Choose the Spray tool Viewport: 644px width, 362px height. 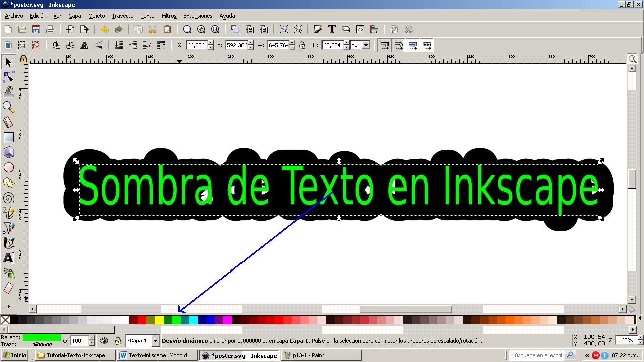[8, 273]
